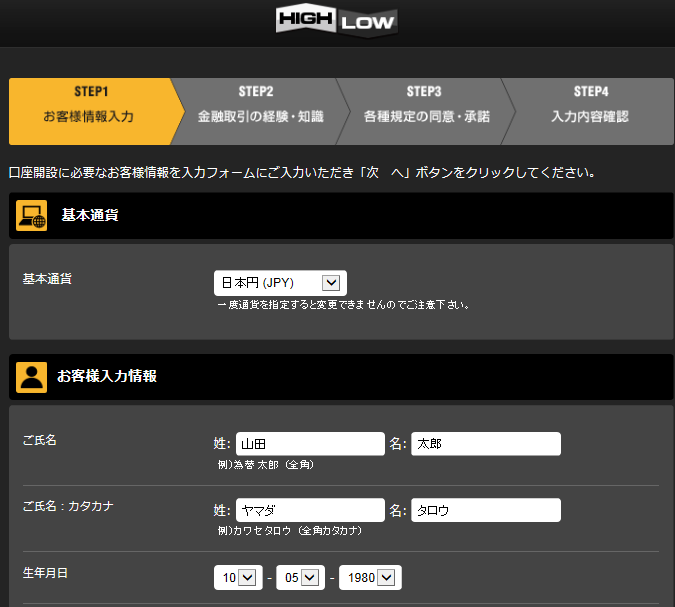
Task: Open the birth year dropdown showing 1980
Action: click(369, 578)
